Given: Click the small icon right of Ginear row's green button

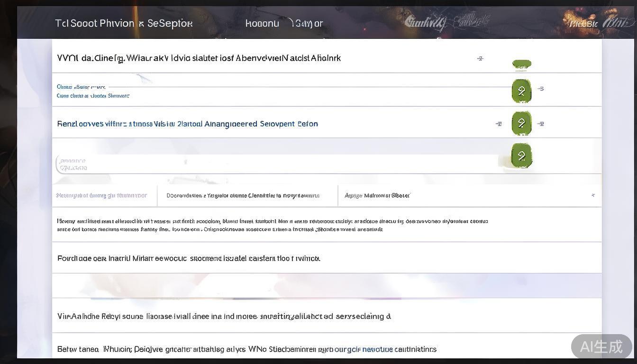Looking at the screenshot, I should (541, 89).
